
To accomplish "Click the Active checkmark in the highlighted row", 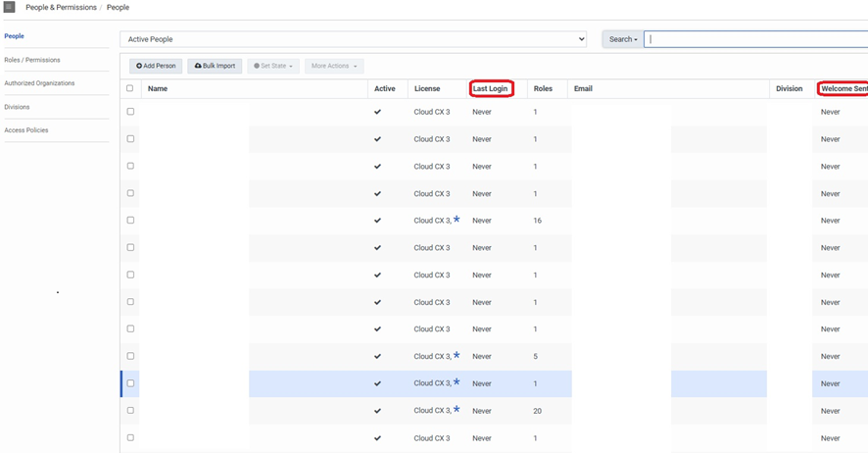I will coord(377,383).
